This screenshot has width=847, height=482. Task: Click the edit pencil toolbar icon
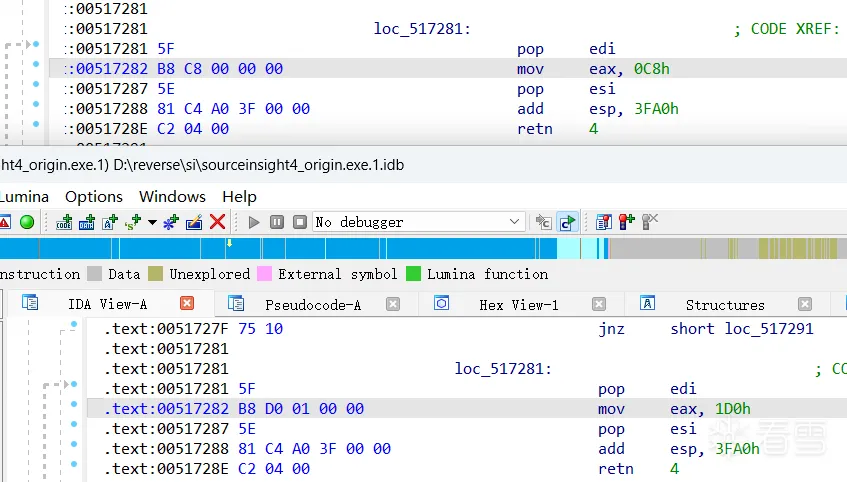pyautogui.click(x=194, y=222)
